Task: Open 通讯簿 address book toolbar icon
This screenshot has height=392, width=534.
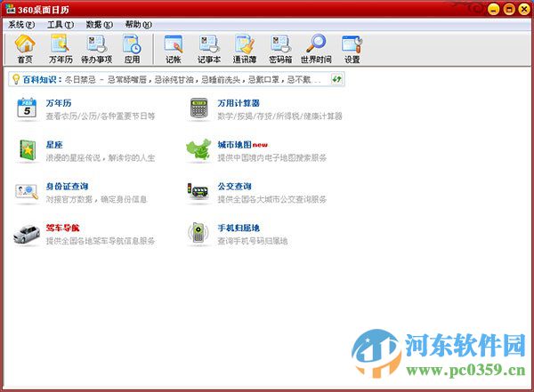Action: pos(245,49)
